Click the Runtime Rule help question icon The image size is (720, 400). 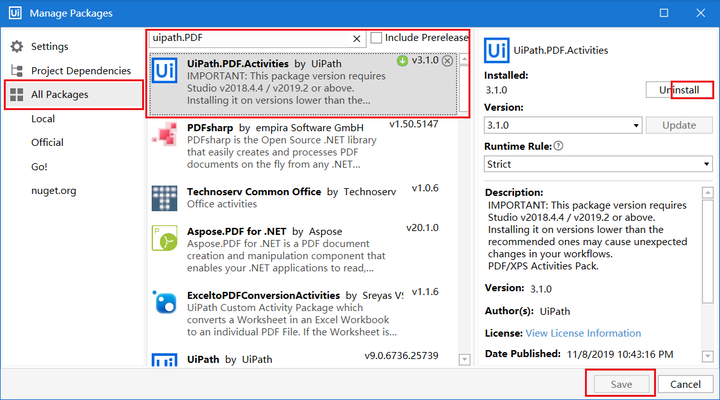(558, 146)
